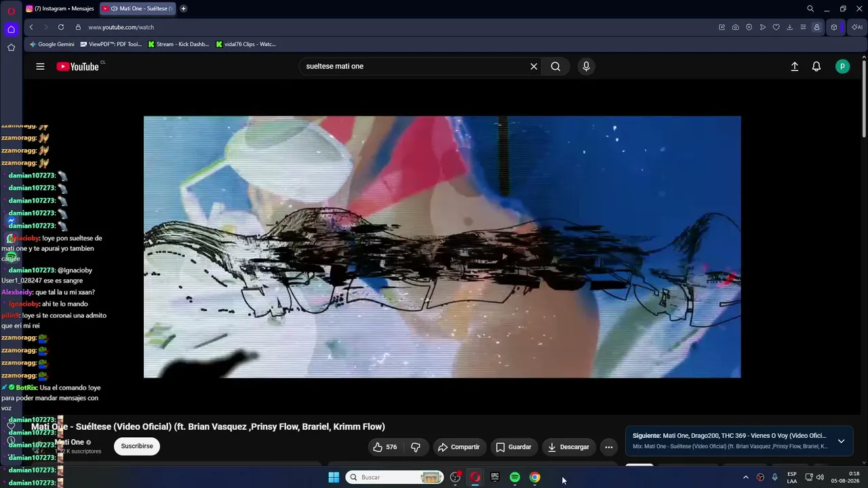
Task: Add page to bookmarks heart icon
Action: pos(776,27)
